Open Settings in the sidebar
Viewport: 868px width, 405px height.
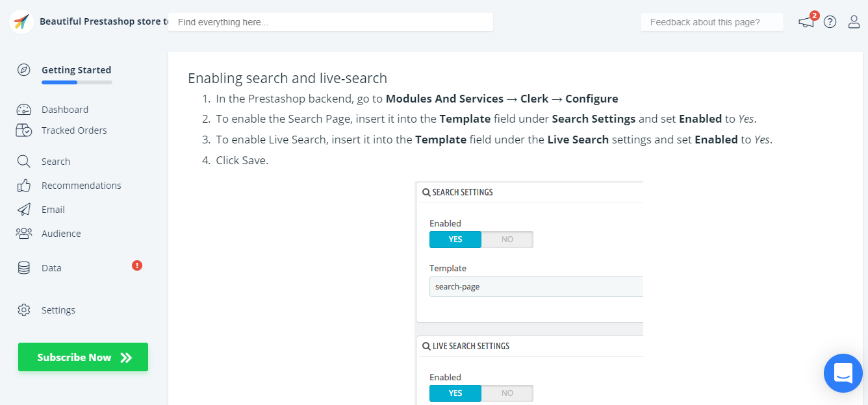58,310
